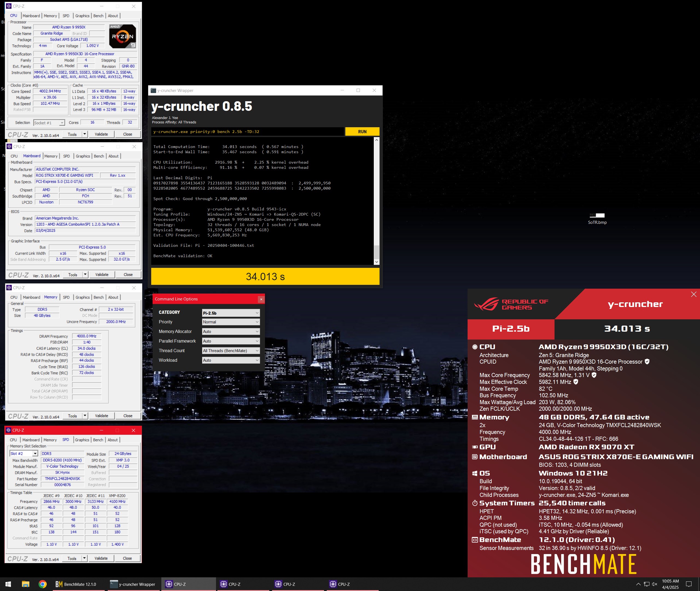The height and width of the screenshot is (591, 700).
Task: Click muted volume icon in system tray
Action: click(655, 584)
